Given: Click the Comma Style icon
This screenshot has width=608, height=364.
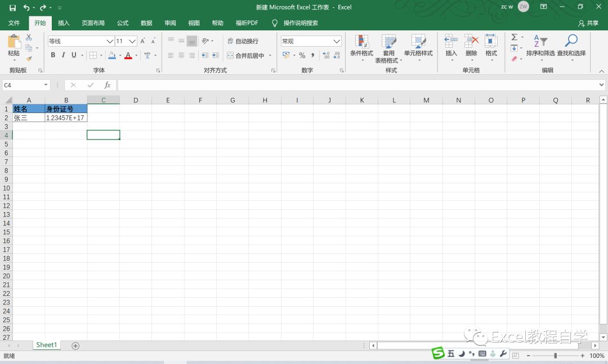Looking at the screenshot, I should coord(312,56).
